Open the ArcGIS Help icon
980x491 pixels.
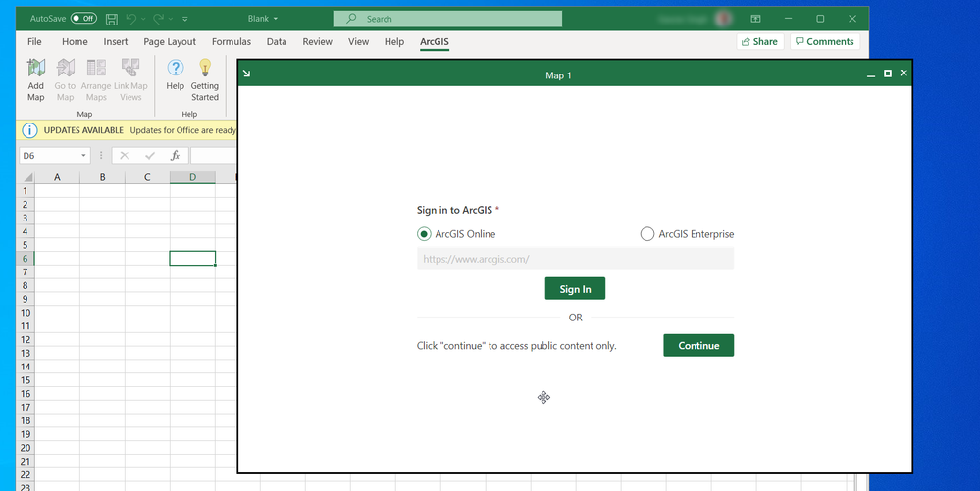pos(176,68)
